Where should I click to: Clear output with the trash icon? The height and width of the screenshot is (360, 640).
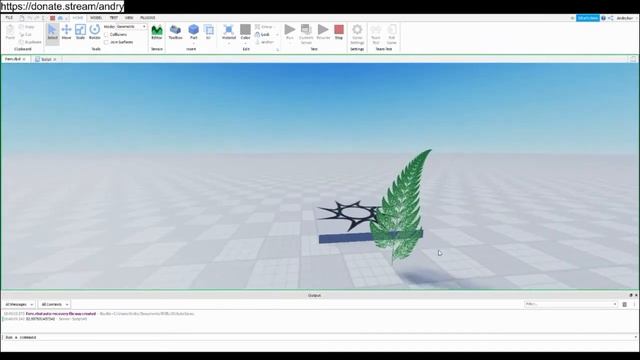(x=624, y=304)
